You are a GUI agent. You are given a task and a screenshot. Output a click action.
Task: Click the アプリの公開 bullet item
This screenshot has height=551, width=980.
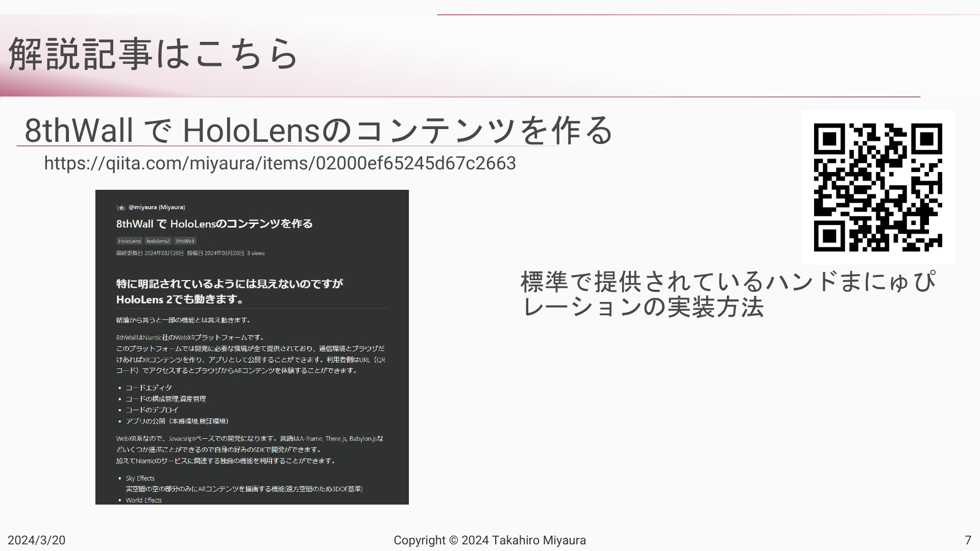(178, 421)
